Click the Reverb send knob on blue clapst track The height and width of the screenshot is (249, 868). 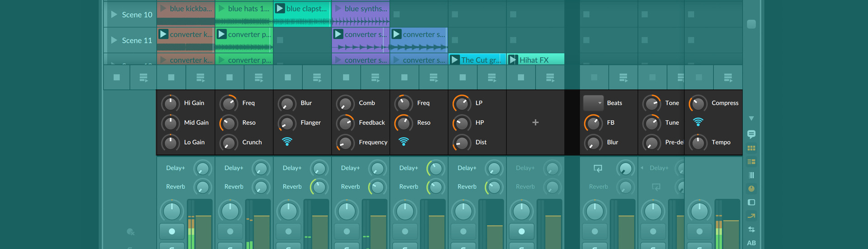click(x=319, y=187)
